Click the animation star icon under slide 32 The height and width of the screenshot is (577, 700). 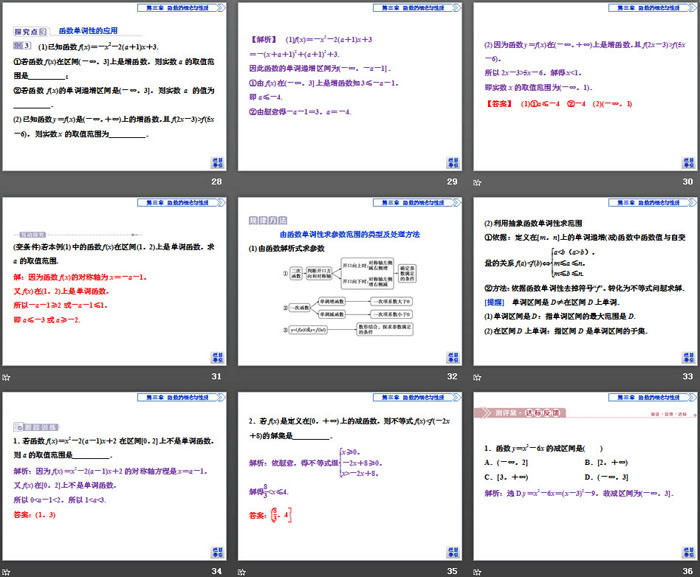point(242,377)
